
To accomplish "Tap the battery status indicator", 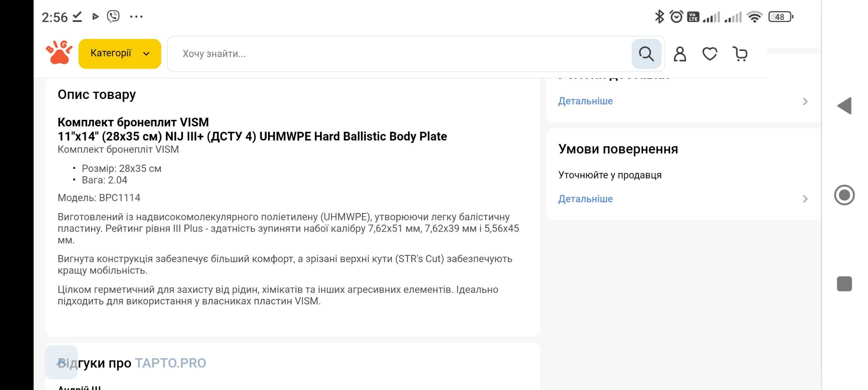I will pyautogui.click(x=781, y=17).
